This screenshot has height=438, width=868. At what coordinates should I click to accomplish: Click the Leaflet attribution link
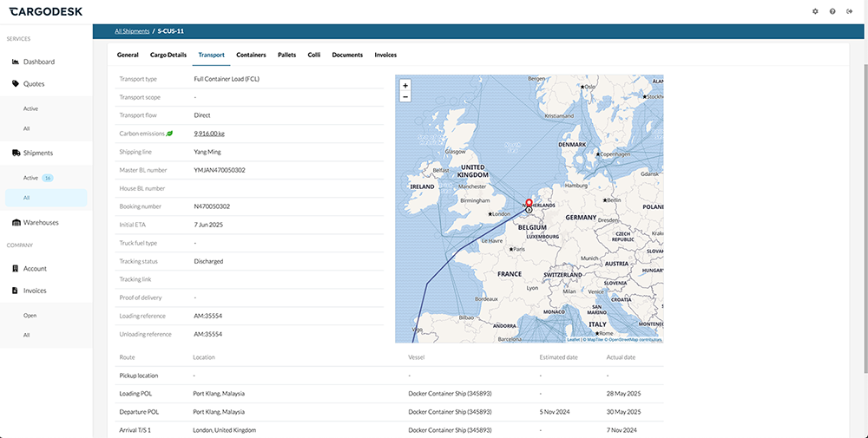coord(574,340)
